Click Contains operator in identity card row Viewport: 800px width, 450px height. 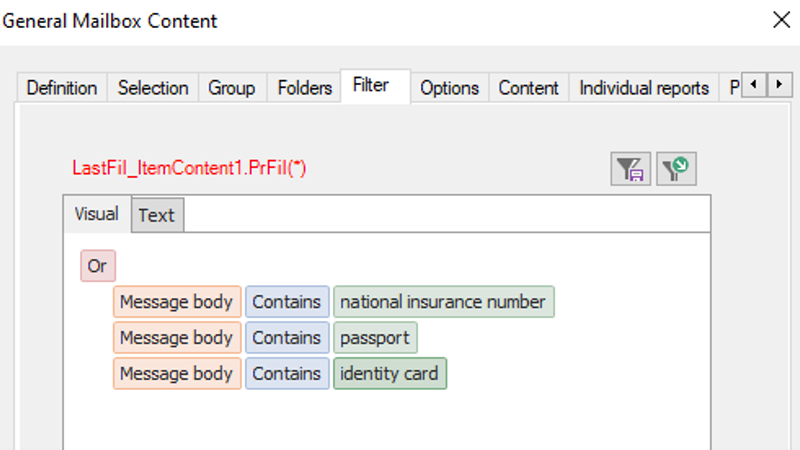[287, 374]
